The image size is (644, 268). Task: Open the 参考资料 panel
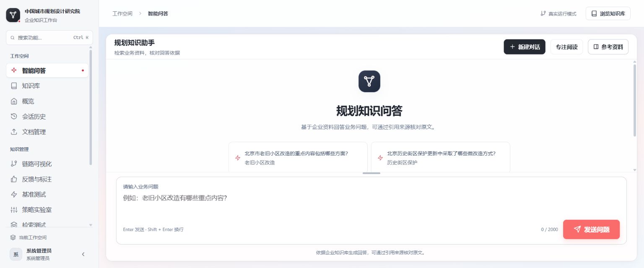pyautogui.click(x=608, y=47)
